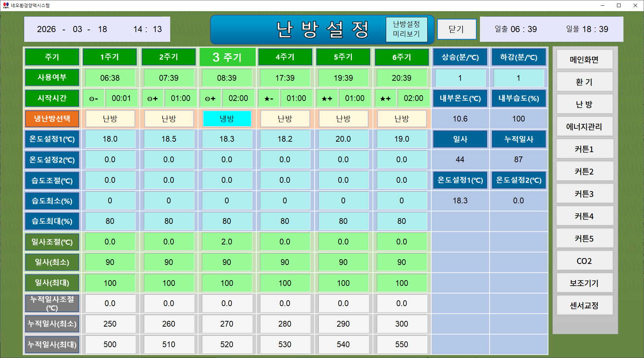The image size is (644, 358).
Task: Select the 1주기 column header
Action: point(110,57)
